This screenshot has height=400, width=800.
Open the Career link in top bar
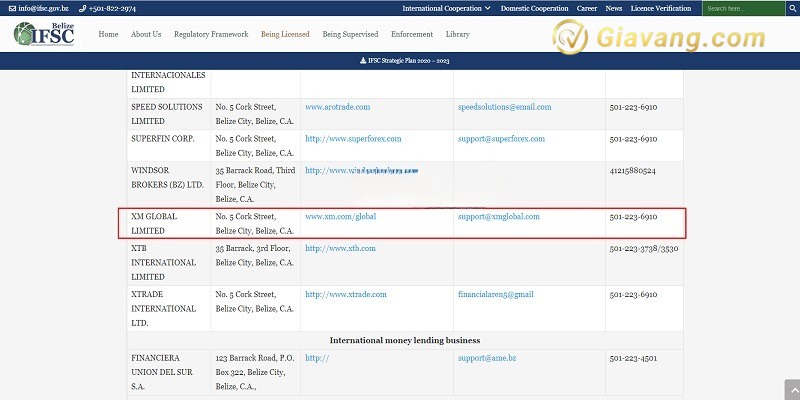tap(587, 8)
